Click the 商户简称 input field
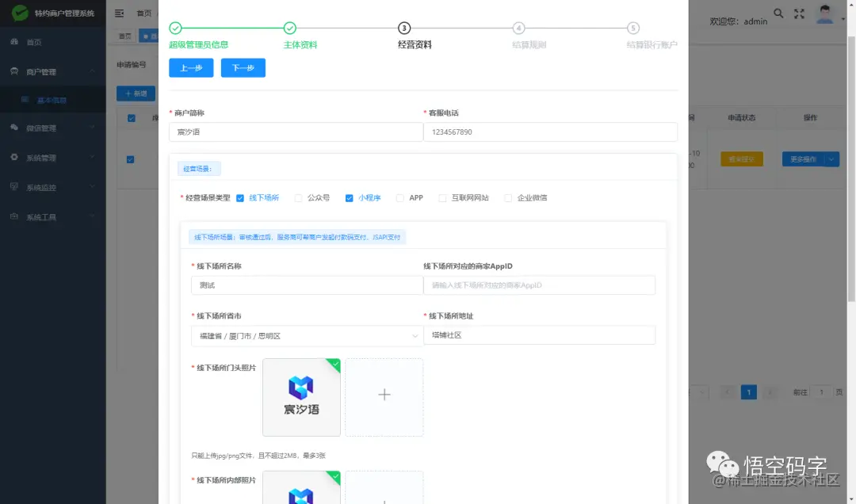 [296, 132]
